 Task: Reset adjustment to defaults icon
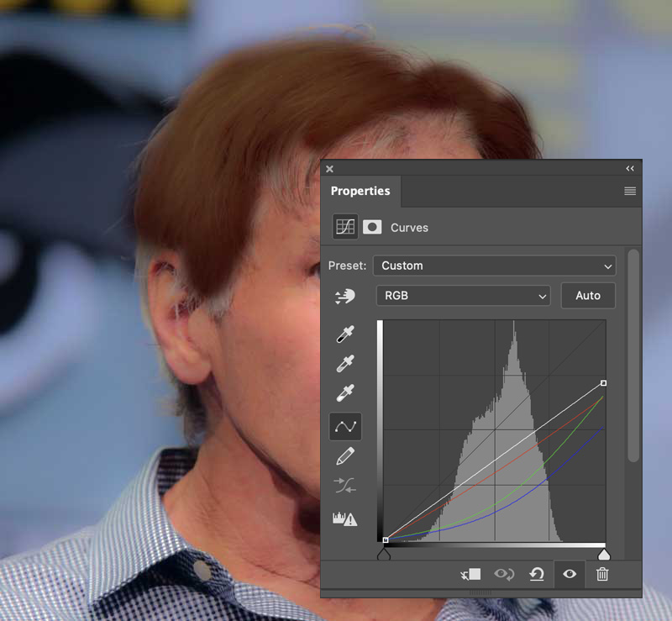[537, 574]
